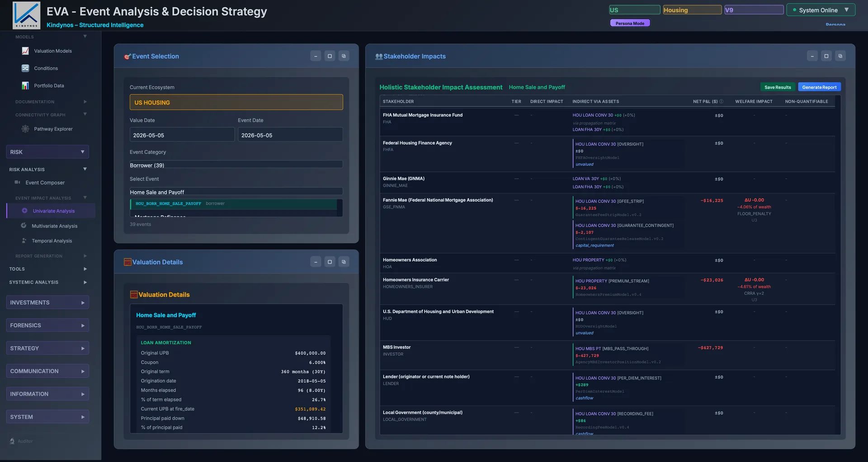Image resolution: width=868 pixels, height=462 pixels.
Task: Click the V9 version chip
Action: pyautogui.click(x=754, y=10)
